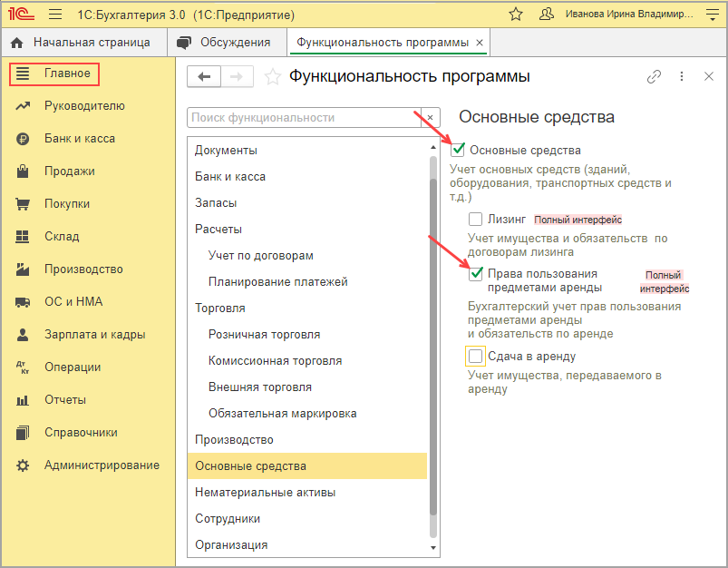Viewport: 728px width, 568px height.
Task: Open the Склад section
Action: tap(62, 237)
